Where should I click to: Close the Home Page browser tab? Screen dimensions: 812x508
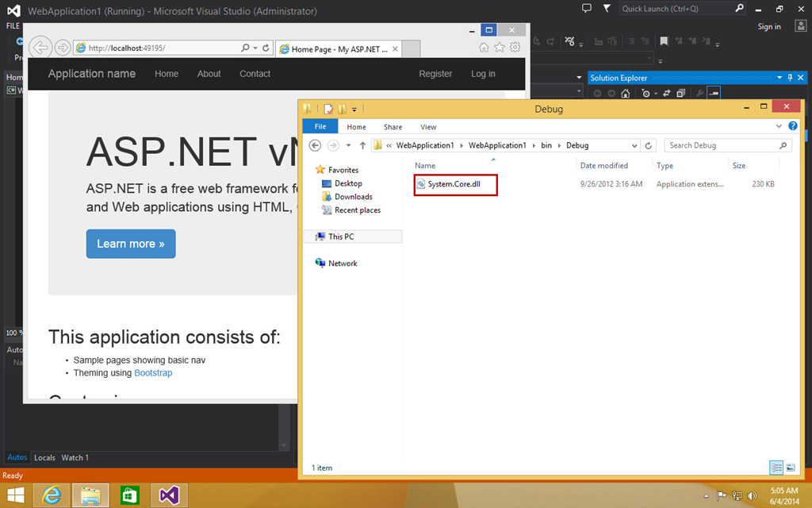[x=395, y=49]
